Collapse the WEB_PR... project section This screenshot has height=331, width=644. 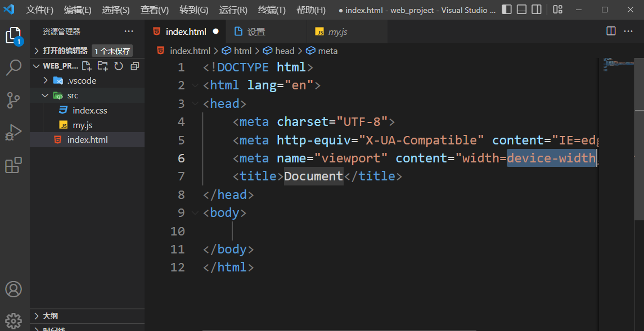point(37,66)
